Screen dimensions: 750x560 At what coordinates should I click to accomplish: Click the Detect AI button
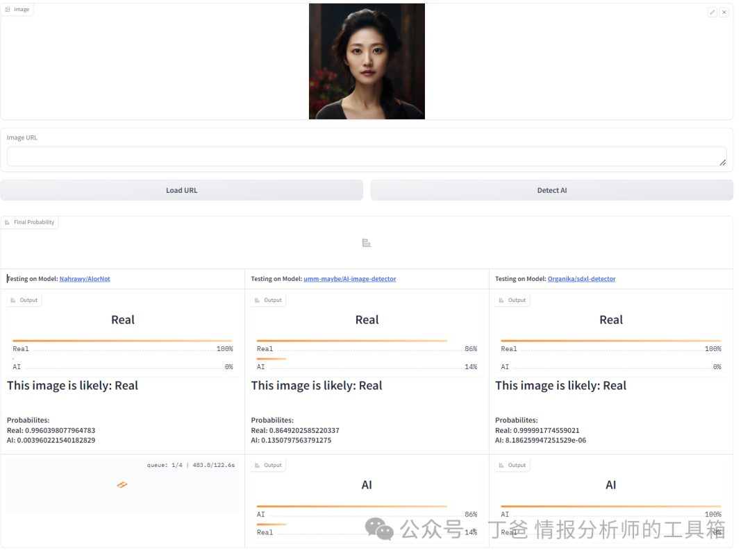pos(551,189)
